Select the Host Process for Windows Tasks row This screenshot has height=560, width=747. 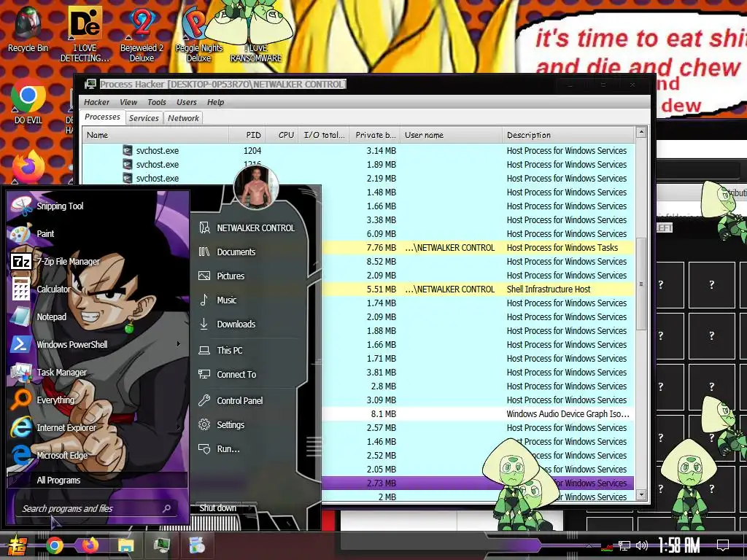pos(478,248)
